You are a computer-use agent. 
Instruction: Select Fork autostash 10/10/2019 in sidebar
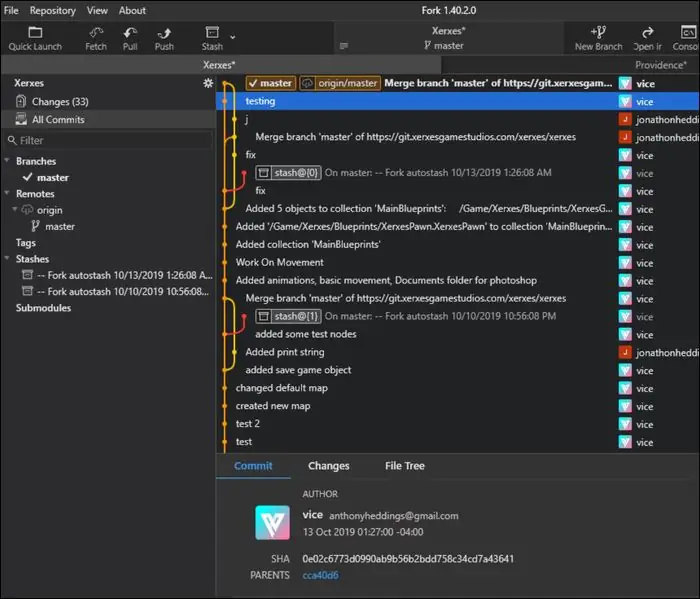tap(116, 291)
